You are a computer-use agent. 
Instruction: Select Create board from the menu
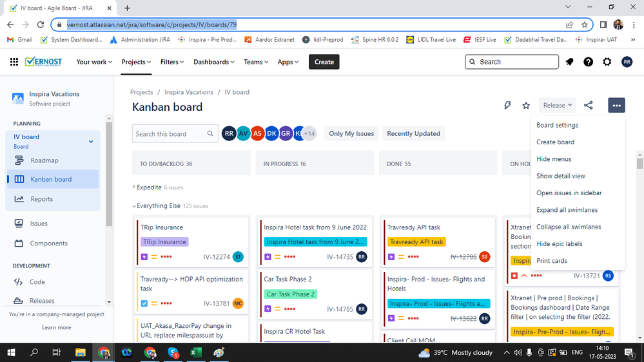(578, 142)
